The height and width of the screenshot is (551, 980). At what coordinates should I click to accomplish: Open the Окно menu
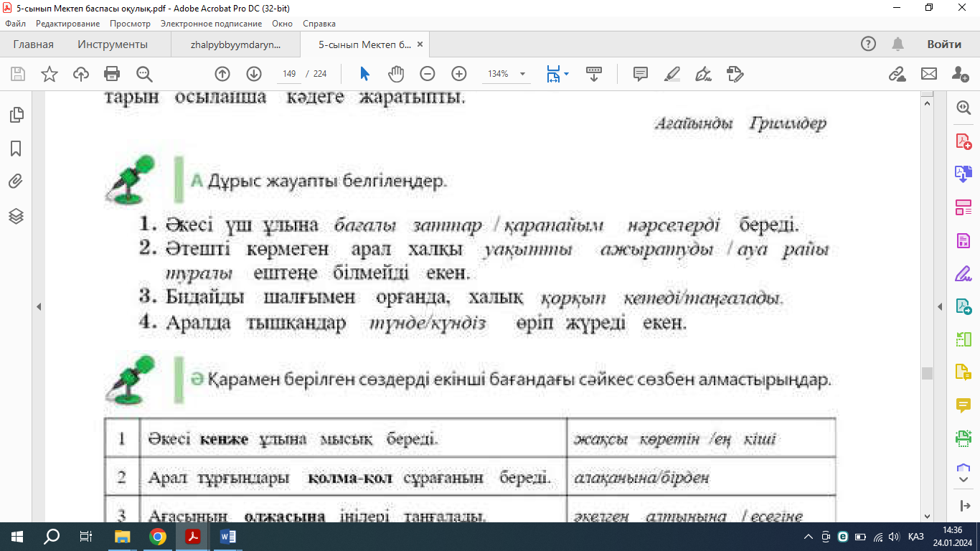pos(283,24)
